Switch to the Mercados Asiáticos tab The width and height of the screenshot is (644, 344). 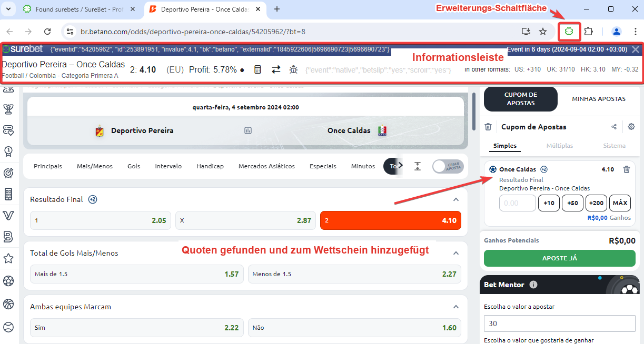click(266, 166)
